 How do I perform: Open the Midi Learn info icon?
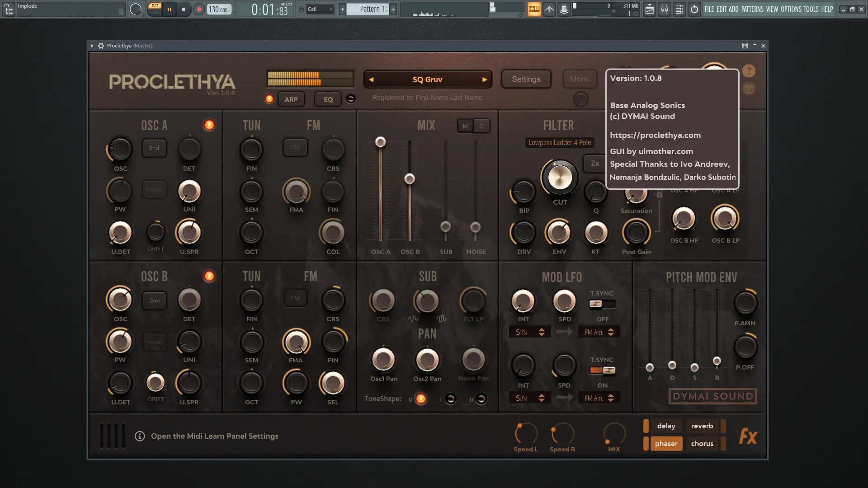pos(140,436)
